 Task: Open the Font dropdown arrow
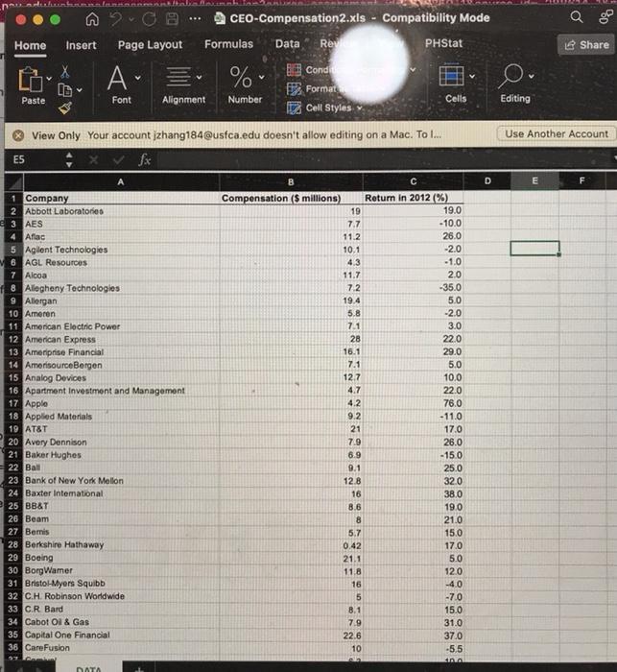(x=138, y=78)
